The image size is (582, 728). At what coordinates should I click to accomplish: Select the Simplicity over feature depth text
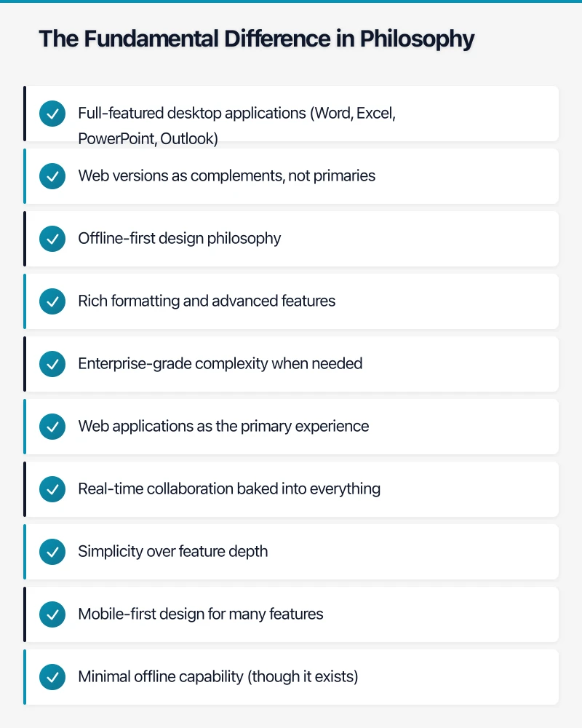tap(172, 552)
